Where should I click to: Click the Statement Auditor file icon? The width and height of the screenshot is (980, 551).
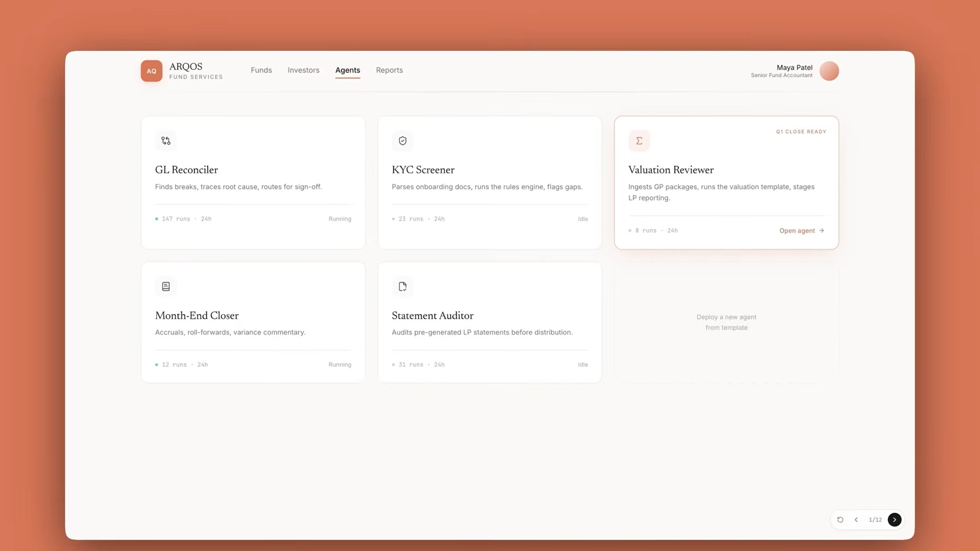pos(403,287)
